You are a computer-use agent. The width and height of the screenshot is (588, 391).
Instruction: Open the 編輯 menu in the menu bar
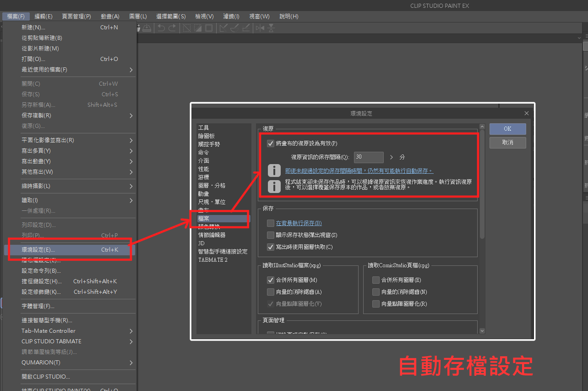pyautogui.click(x=44, y=17)
